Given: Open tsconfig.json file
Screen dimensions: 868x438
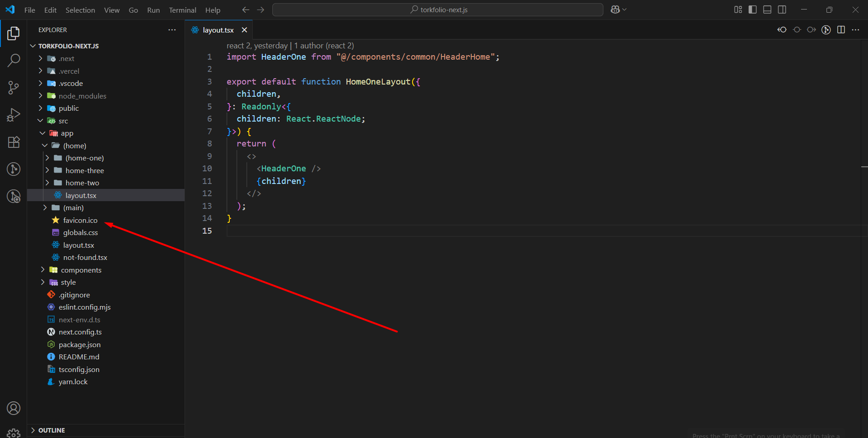Looking at the screenshot, I should pyautogui.click(x=106, y=369).
